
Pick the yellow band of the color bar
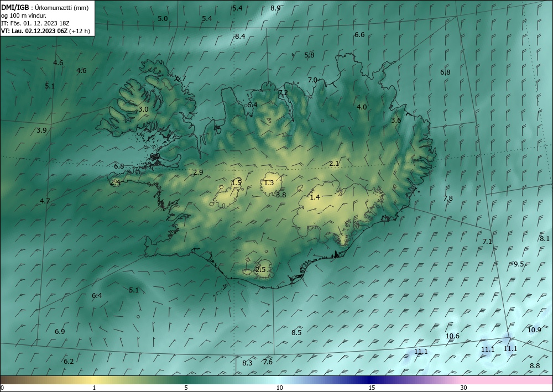coord(94,380)
